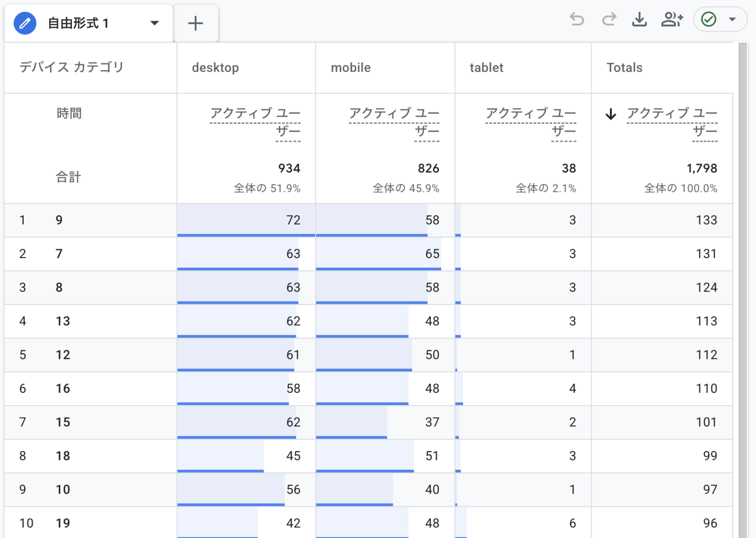Click the undo arrow icon
Viewport: 756px width, 538px height.
577,19
